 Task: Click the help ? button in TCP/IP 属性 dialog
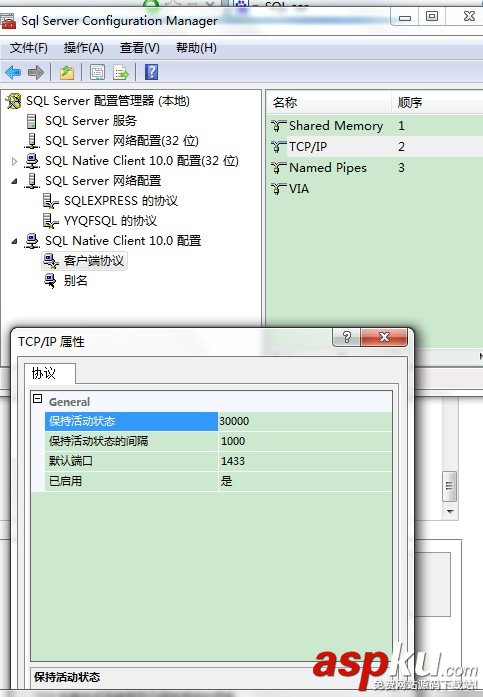(347, 337)
